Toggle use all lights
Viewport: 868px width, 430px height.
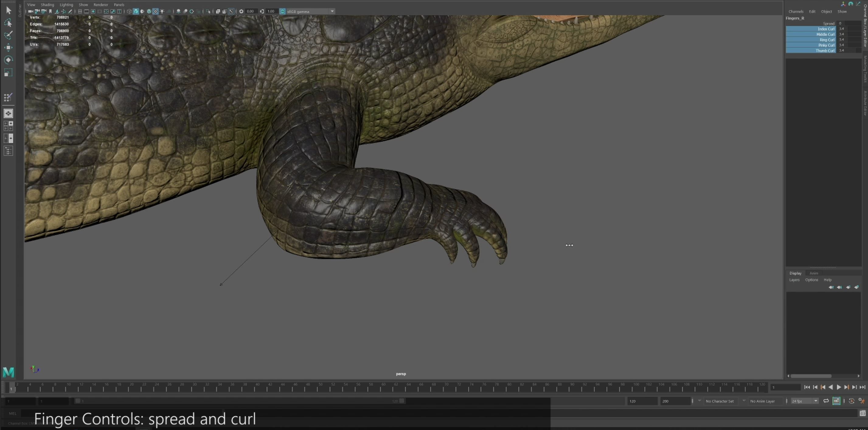tap(162, 12)
